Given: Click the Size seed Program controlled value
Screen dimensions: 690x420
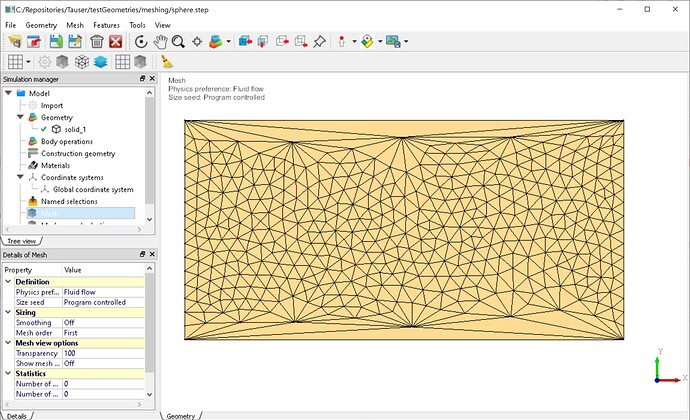Looking at the screenshot, I should click(x=103, y=302).
